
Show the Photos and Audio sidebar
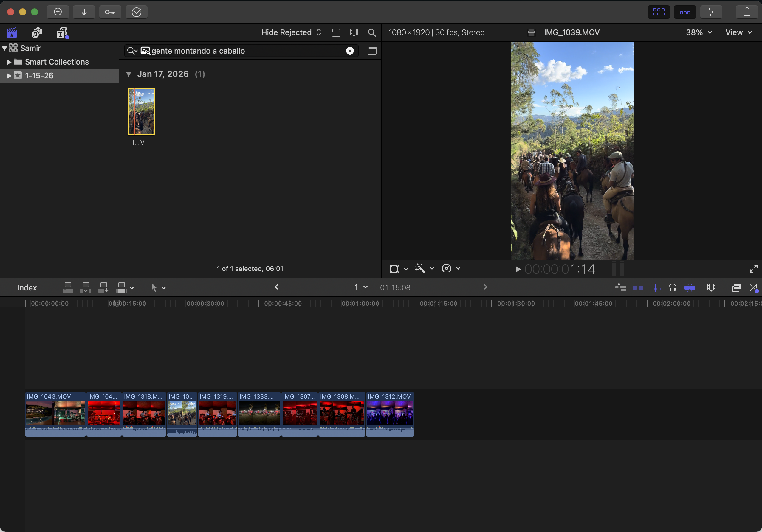click(x=37, y=32)
